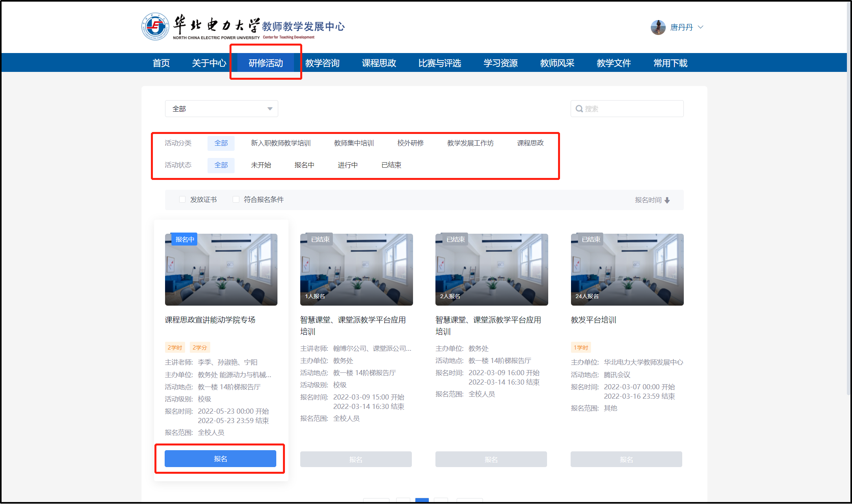Go to 课程思政 in navigation bar
852x504 pixels.
pos(379,63)
